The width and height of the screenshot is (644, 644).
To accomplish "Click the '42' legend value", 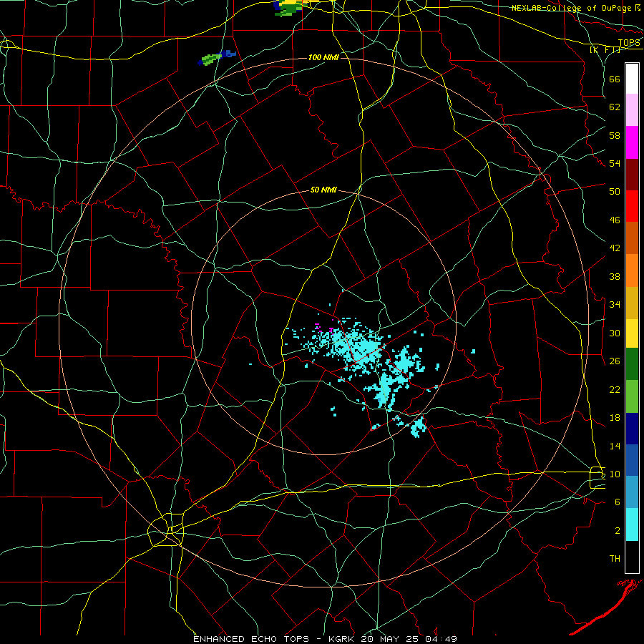I will 615,248.
